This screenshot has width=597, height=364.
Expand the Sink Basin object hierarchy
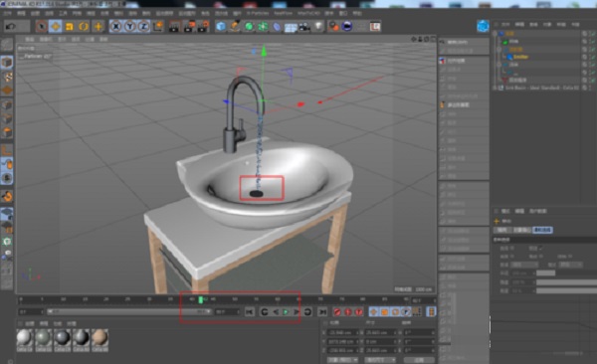coord(495,88)
